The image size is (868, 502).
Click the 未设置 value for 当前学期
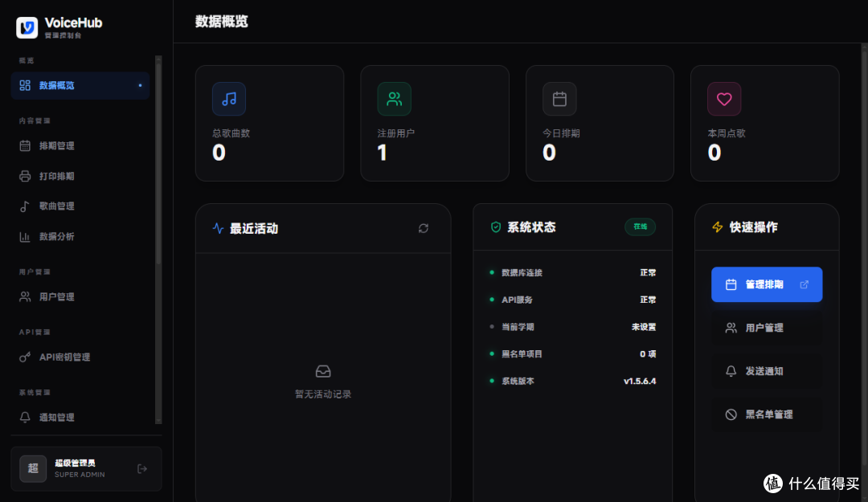tap(644, 327)
